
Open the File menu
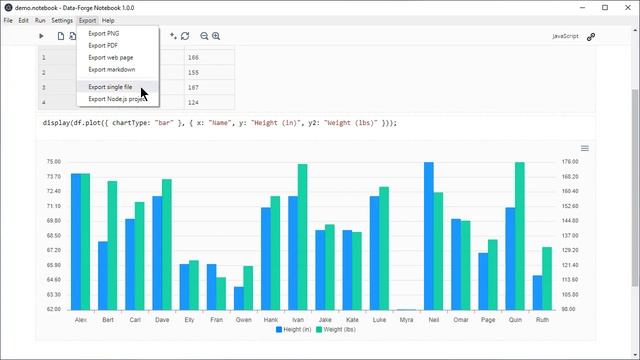tap(8, 20)
